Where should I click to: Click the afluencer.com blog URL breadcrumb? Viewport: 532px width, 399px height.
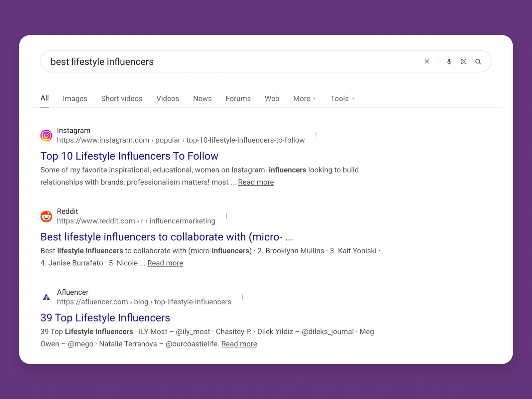144,302
